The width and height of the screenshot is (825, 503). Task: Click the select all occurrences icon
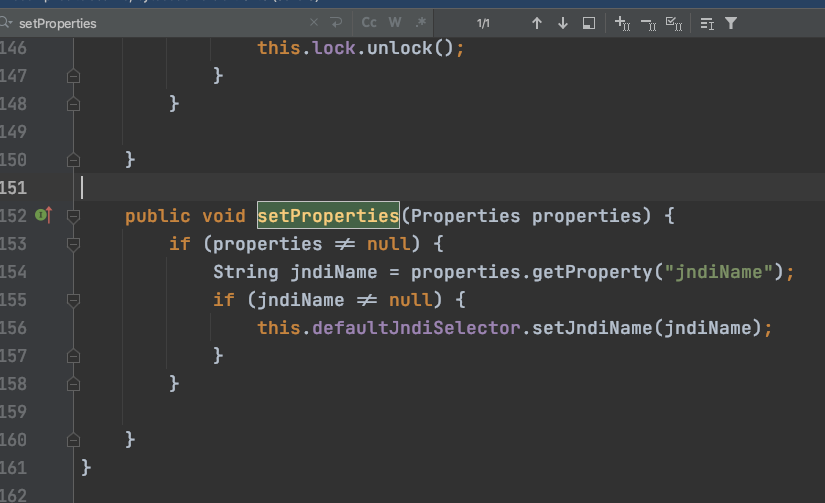click(673, 23)
